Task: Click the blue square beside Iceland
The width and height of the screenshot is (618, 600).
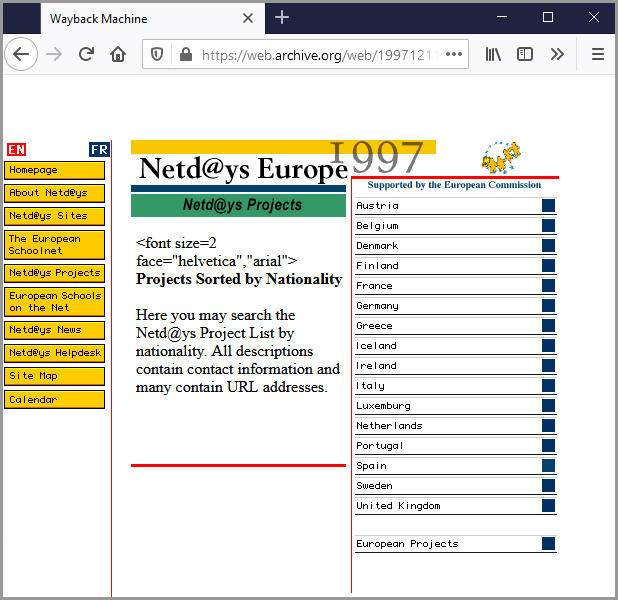Action: [548, 345]
